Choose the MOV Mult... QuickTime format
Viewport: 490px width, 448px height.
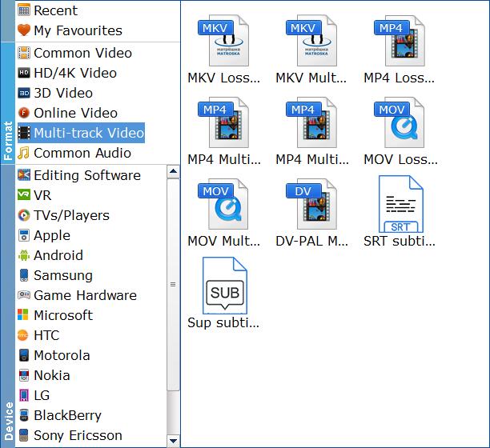pyautogui.click(x=223, y=213)
